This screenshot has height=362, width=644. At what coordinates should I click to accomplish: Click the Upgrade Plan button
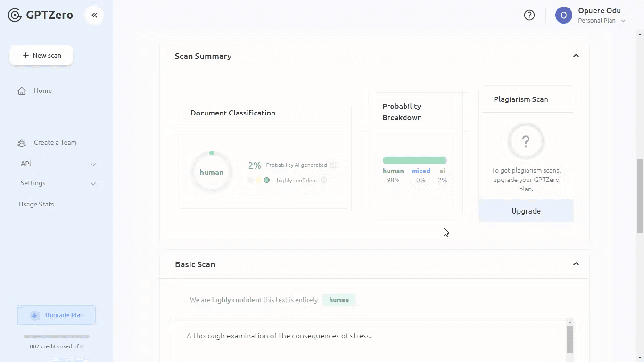57,315
